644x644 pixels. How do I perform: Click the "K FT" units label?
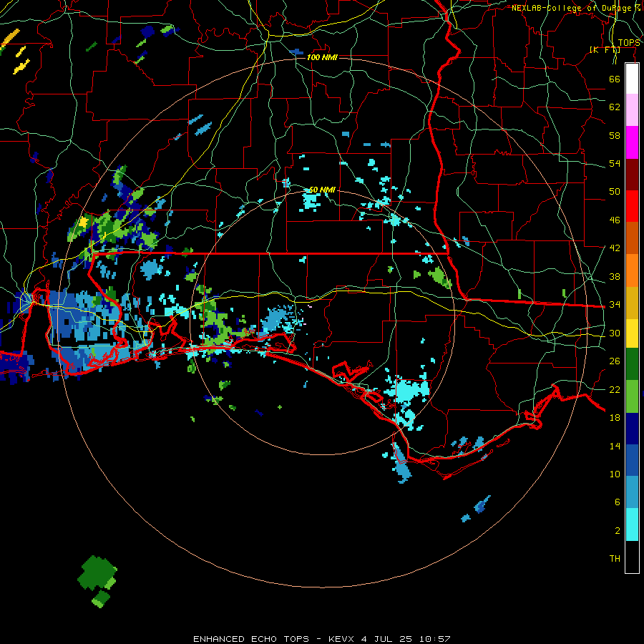(x=605, y=49)
